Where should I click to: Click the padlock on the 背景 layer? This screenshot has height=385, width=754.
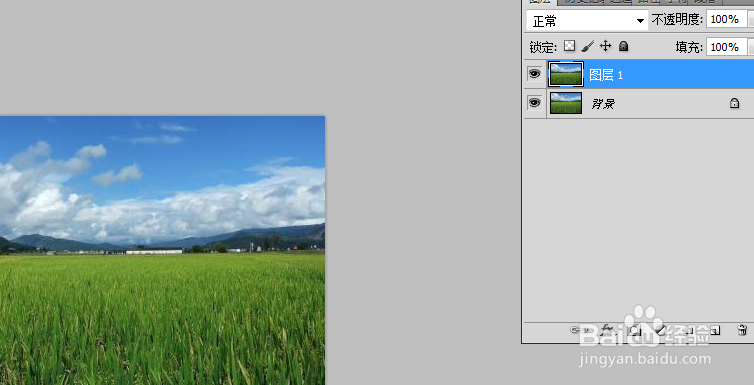(734, 103)
